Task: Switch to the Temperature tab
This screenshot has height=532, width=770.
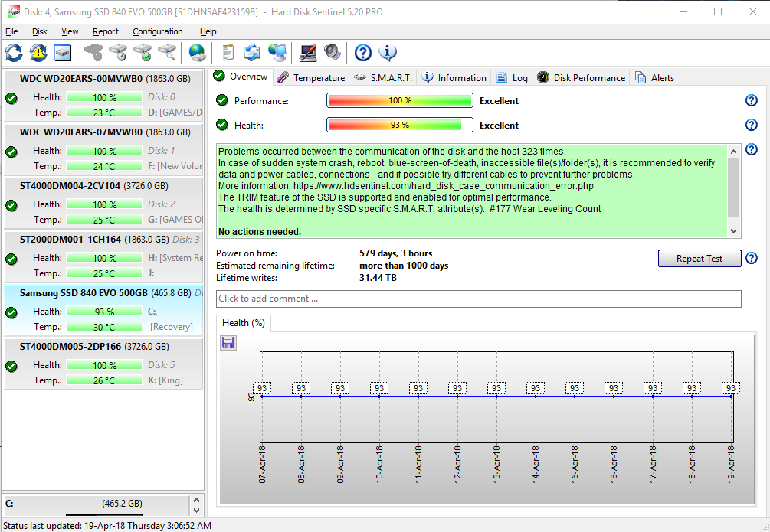Action: [311, 77]
